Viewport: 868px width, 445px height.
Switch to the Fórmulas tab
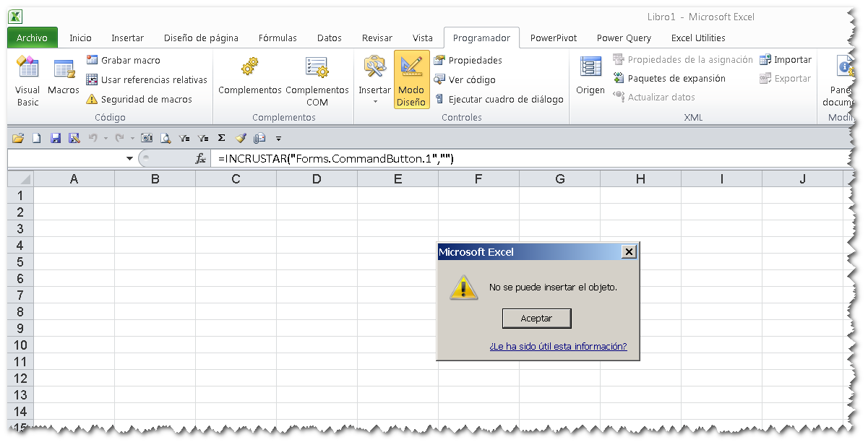coord(278,38)
